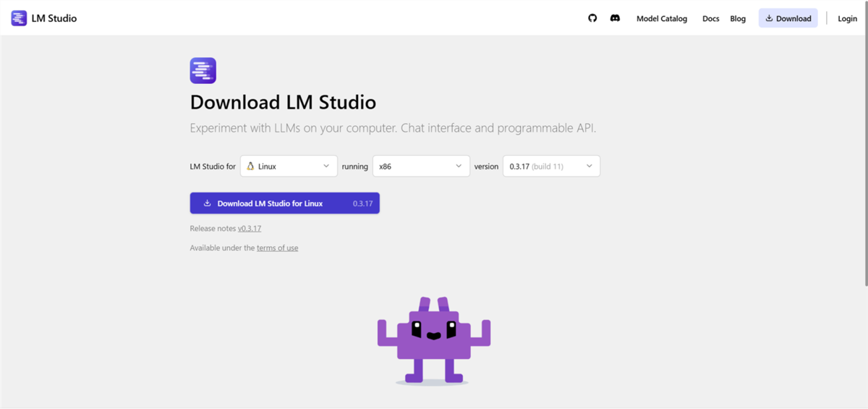868x409 pixels.
Task: Click the Login link
Action: pos(847,19)
